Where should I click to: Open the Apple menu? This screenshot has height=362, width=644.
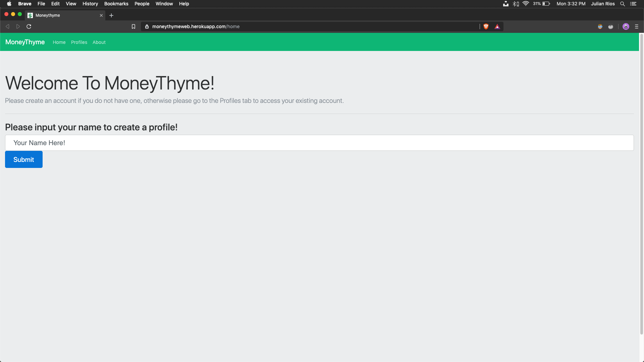[9, 4]
